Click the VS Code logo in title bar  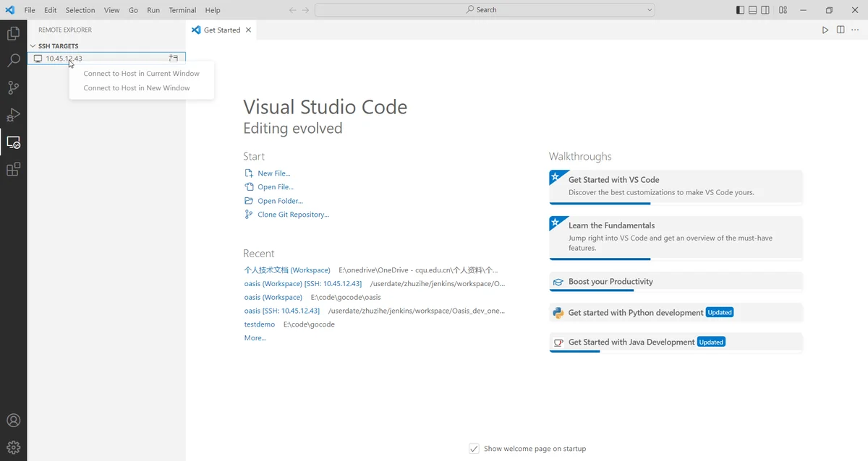tap(9, 10)
